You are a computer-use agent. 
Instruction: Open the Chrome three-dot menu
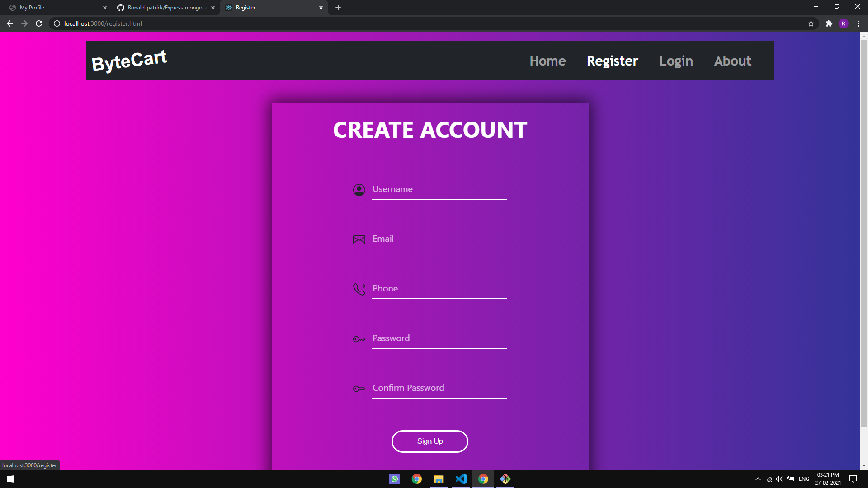coord(858,23)
